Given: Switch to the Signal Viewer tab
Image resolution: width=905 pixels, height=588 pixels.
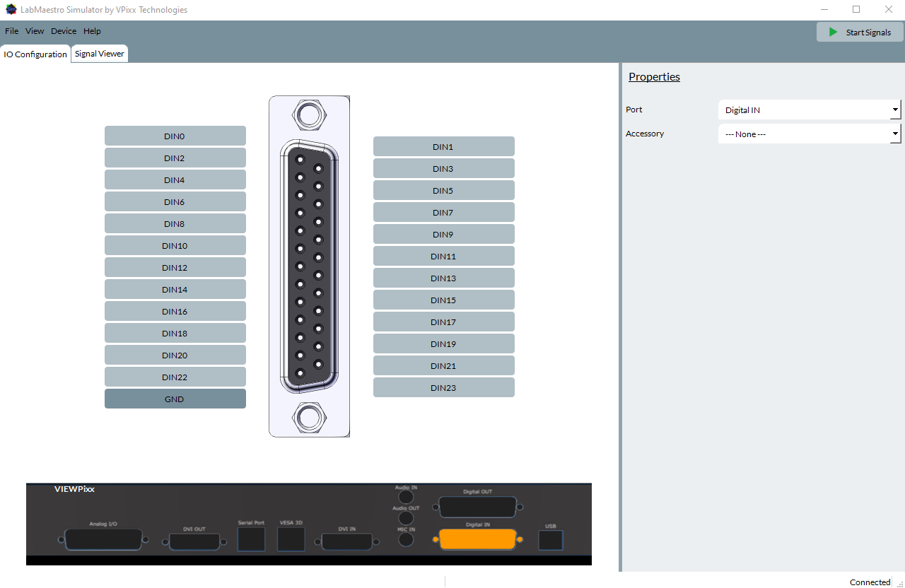Looking at the screenshot, I should point(100,54).
